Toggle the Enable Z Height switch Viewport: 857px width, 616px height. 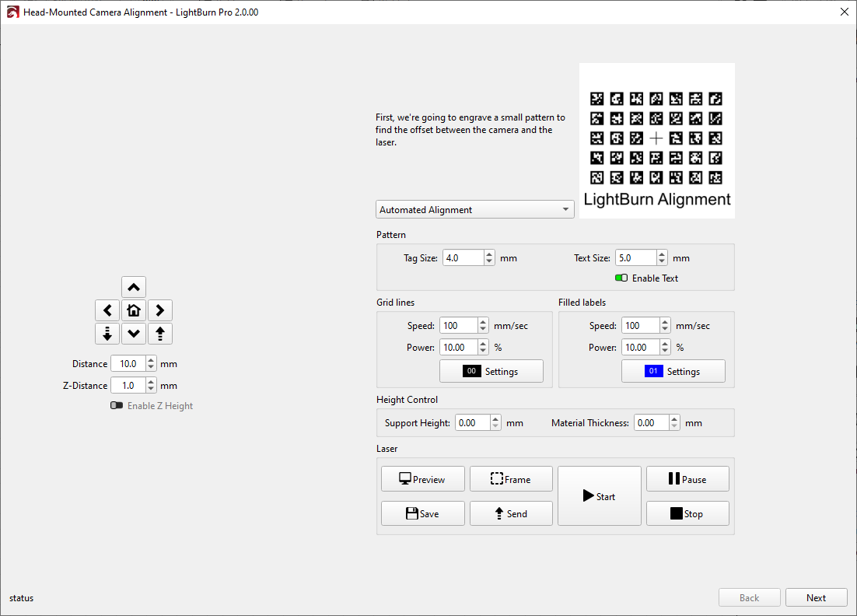(117, 406)
